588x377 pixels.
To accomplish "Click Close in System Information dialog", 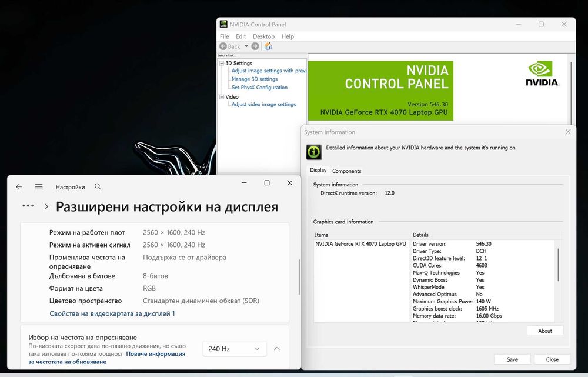I will click(x=552, y=359).
